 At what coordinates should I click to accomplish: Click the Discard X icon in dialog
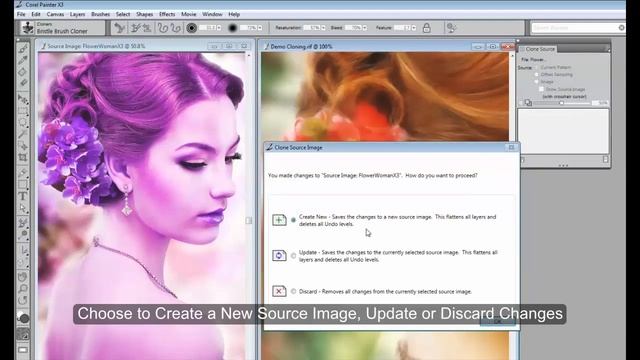point(279,291)
